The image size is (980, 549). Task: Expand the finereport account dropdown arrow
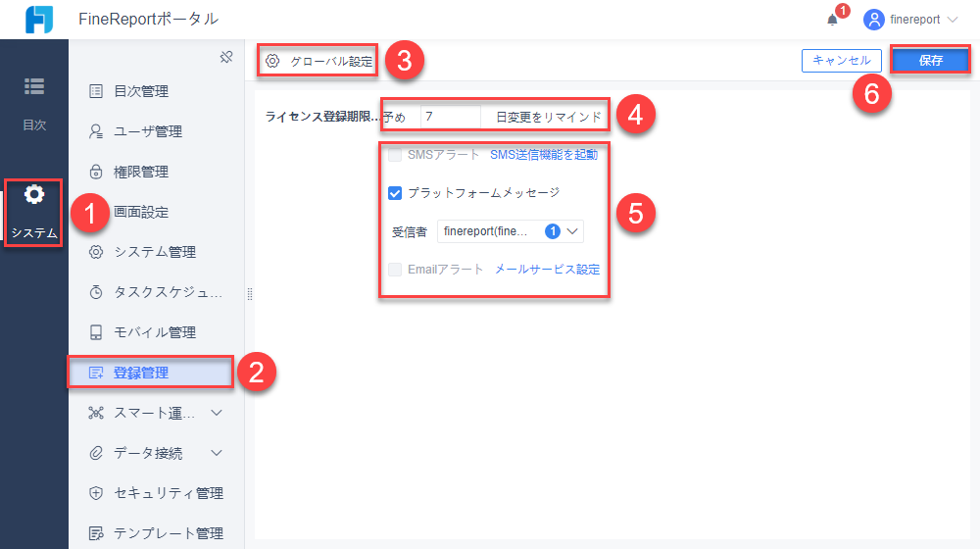point(953,20)
